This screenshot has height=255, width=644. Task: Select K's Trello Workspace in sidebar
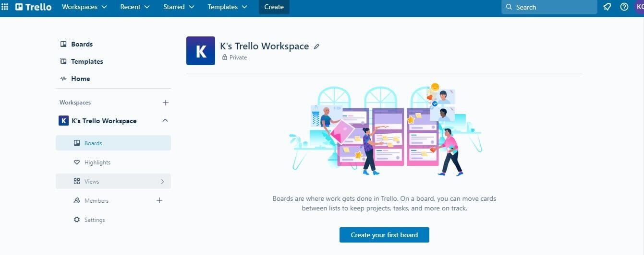[x=104, y=121]
